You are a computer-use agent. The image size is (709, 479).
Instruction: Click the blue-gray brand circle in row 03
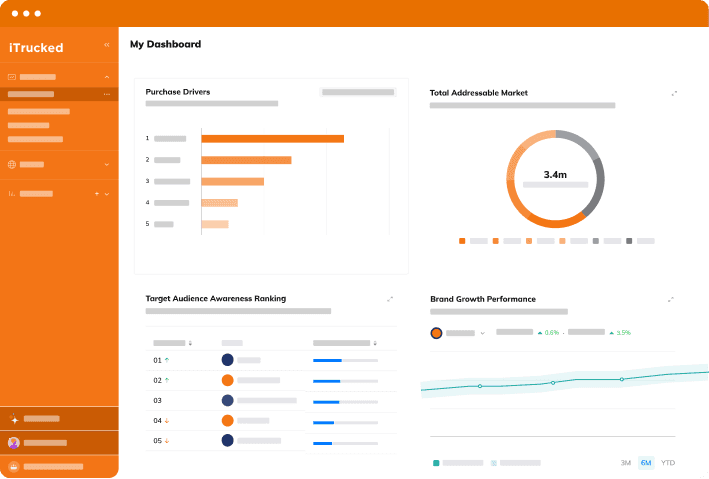pyautogui.click(x=227, y=400)
